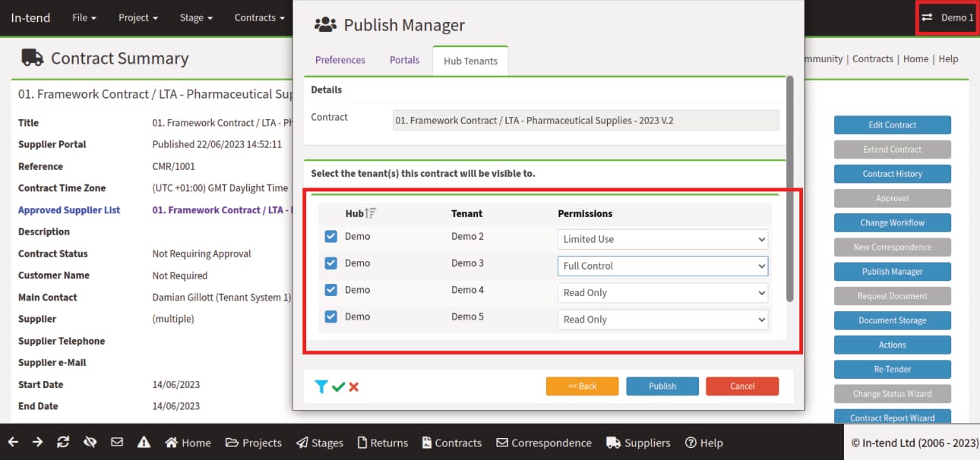Open the Approved Supplier List link
Viewport: 980px width, 460px height.
tap(68, 210)
